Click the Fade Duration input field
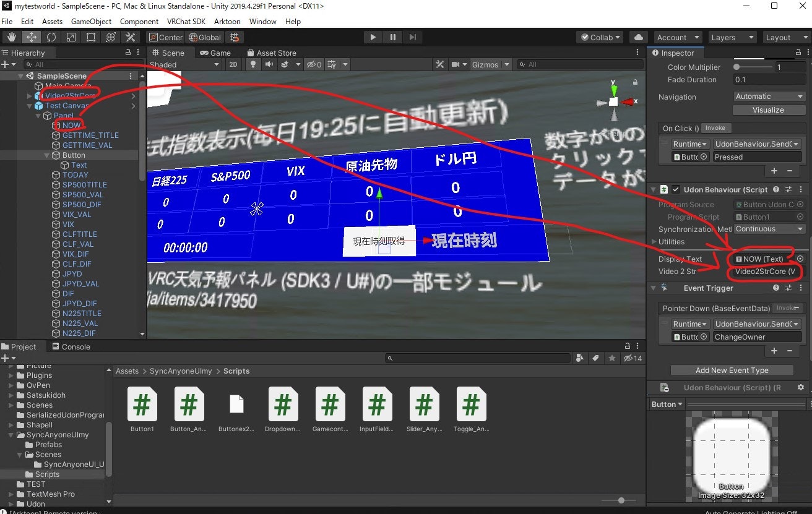812x514 pixels. coord(769,80)
